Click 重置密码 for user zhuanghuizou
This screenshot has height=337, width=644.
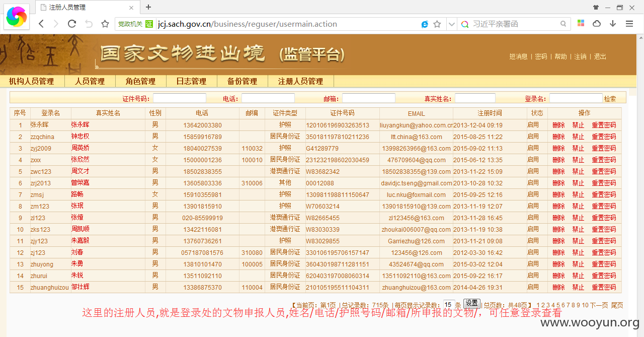pos(604,287)
